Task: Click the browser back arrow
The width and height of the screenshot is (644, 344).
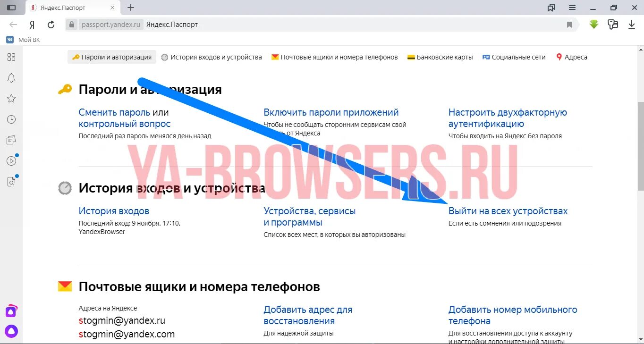Action: [13, 25]
